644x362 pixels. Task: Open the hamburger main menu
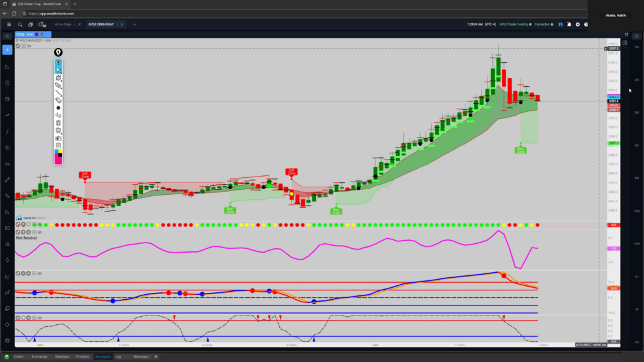[9, 25]
